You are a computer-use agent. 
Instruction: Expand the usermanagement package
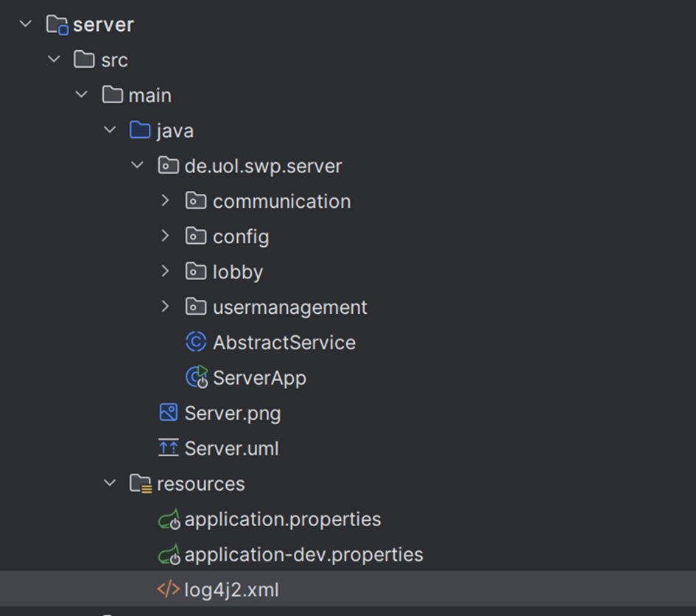[166, 307]
